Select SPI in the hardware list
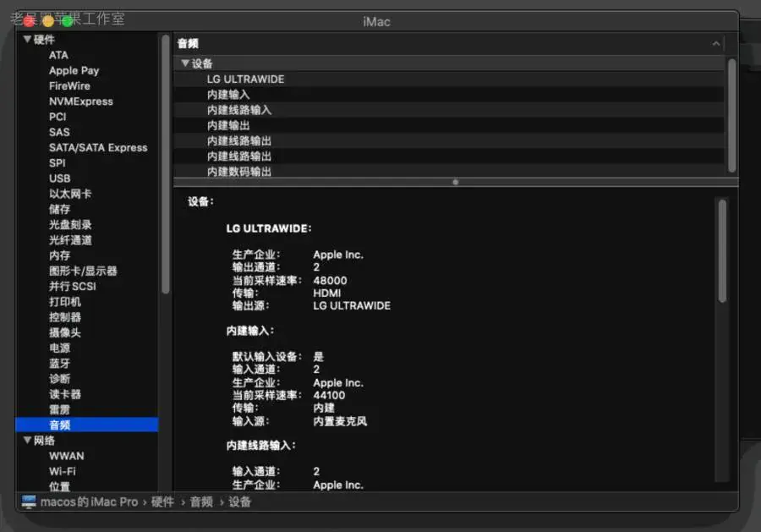The width and height of the screenshot is (761, 532). tap(57, 163)
